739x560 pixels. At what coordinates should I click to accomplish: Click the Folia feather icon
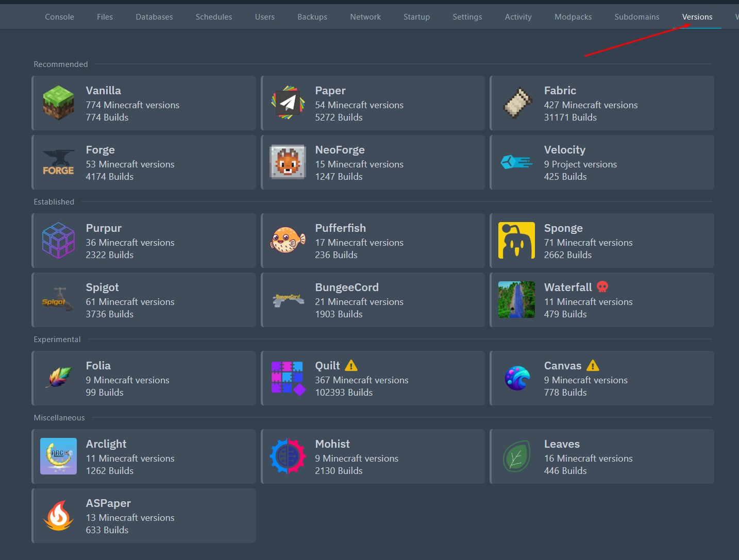58,378
